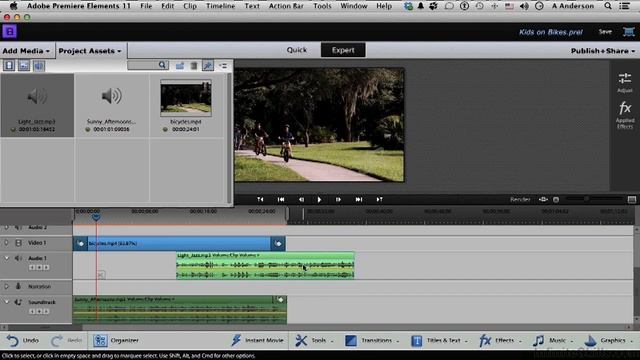Open the Applied Effects panel
Image resolution: width=640 pixels, height=360 pixels.
tap(624, 115)
